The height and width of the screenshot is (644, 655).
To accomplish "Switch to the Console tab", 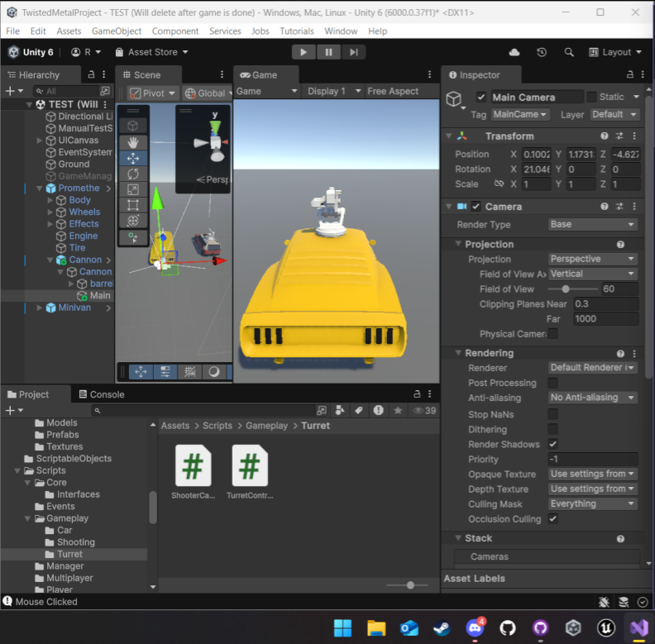I will tap(102, 394).
